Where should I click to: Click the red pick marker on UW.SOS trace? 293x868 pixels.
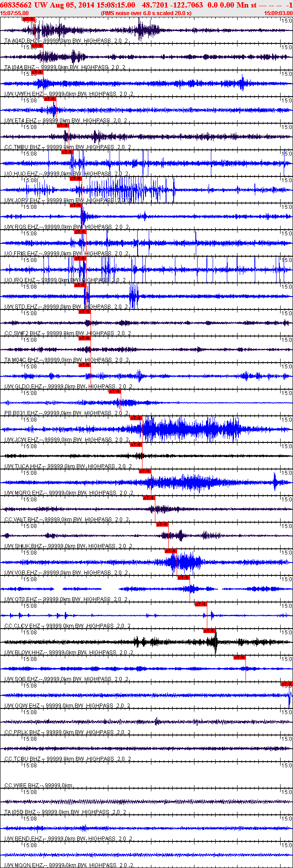pos(240,657)
